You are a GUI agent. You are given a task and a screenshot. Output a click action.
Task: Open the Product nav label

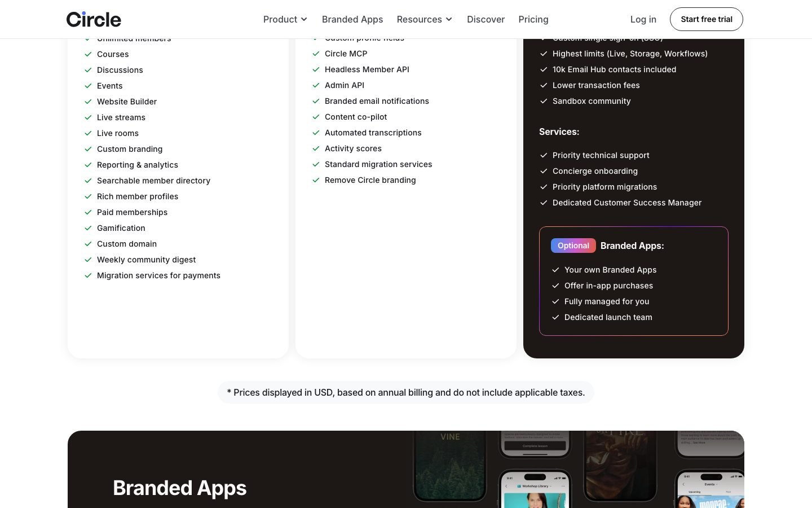click(280, 19)
